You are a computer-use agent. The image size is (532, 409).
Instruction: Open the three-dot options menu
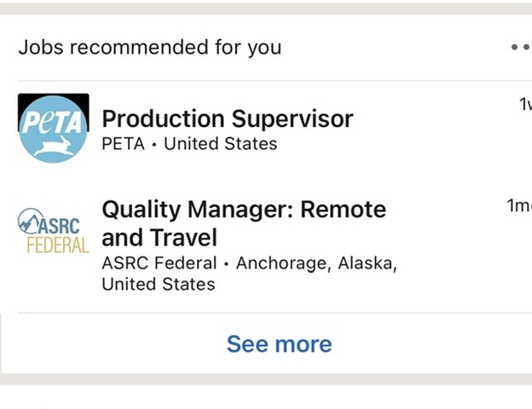pyautogui.click(x=519, y=48)
